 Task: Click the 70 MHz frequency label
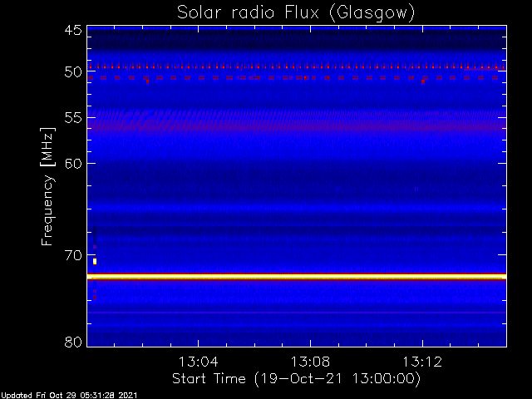point(73,255)
